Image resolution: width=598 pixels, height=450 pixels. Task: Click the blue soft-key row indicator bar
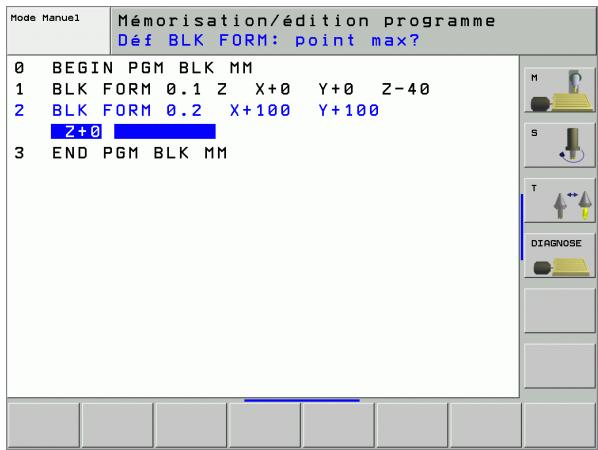302,400
